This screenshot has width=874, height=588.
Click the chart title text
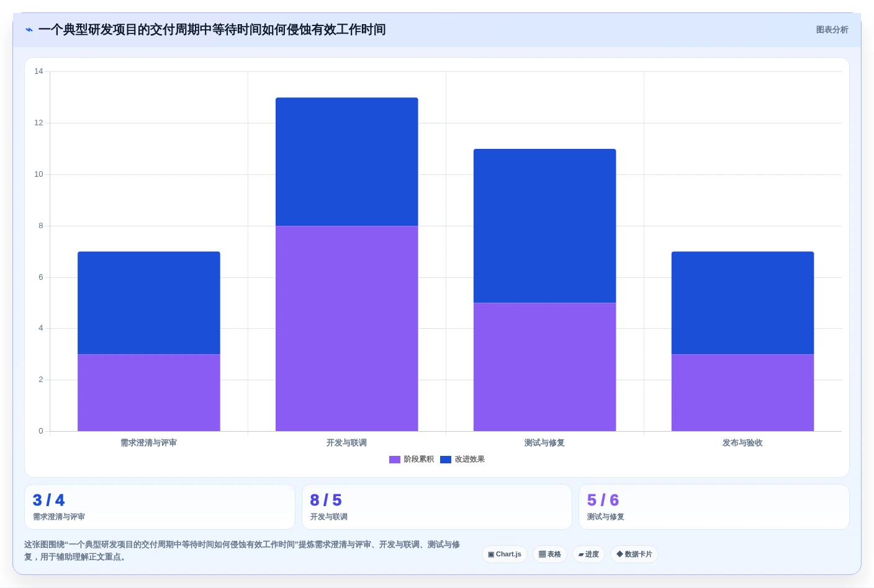coord(212,30)
